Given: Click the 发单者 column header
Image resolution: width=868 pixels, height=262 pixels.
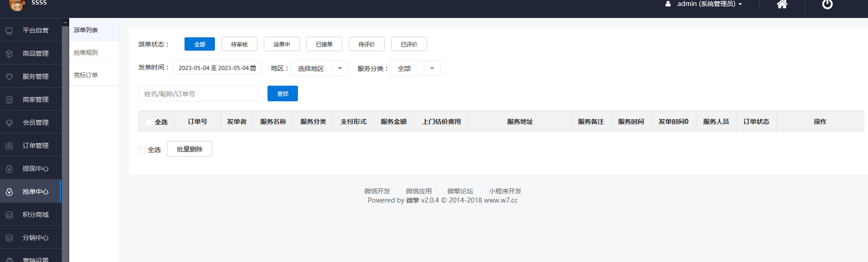Looking at the screenshot, I should 237,122.
